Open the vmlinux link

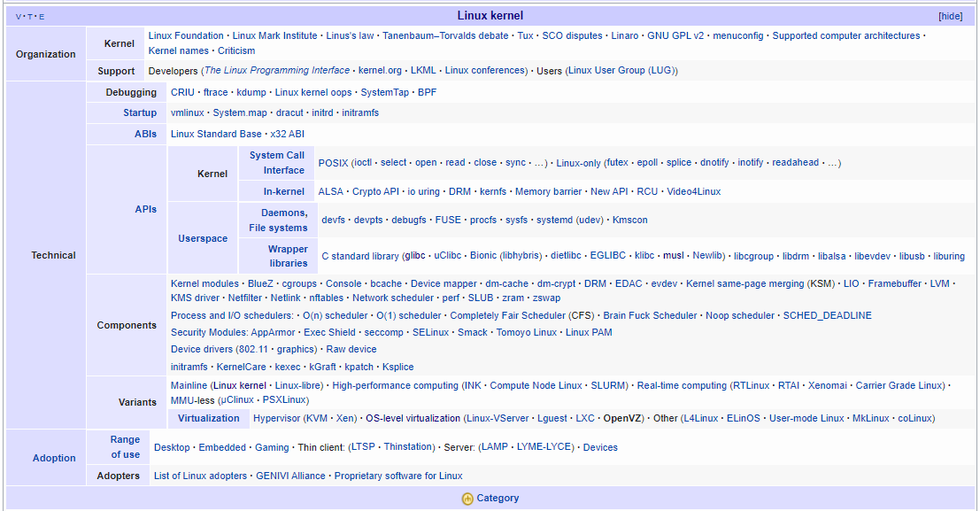(x=188, y=112)
